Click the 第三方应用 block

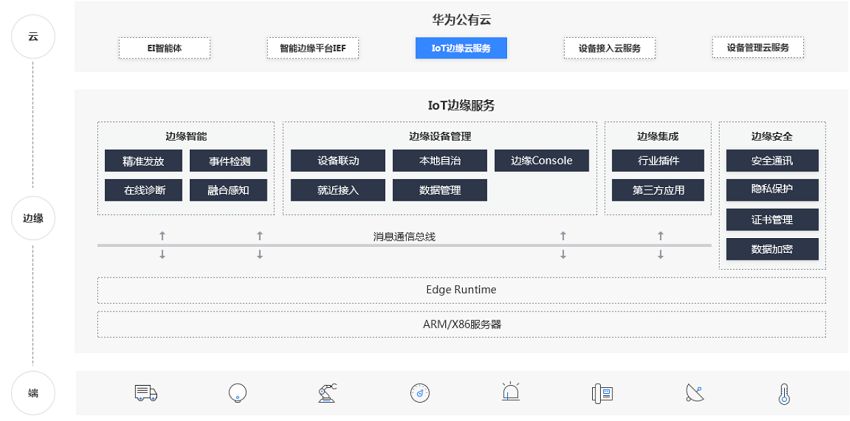click(658, 190)
